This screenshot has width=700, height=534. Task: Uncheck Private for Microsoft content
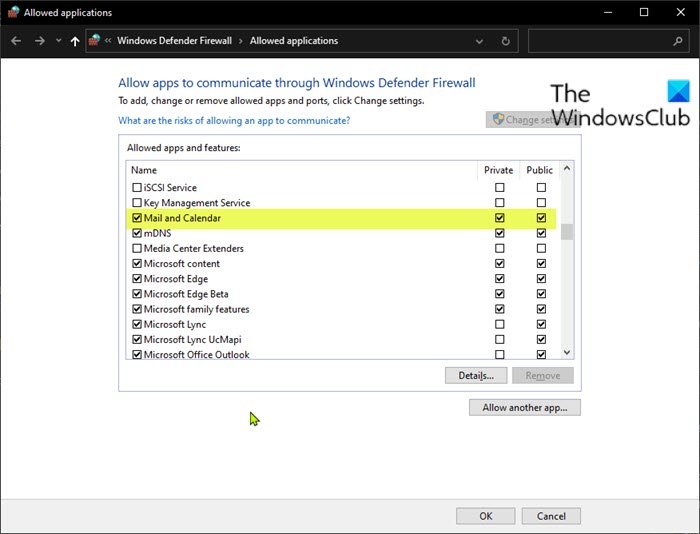click(500, 263)
